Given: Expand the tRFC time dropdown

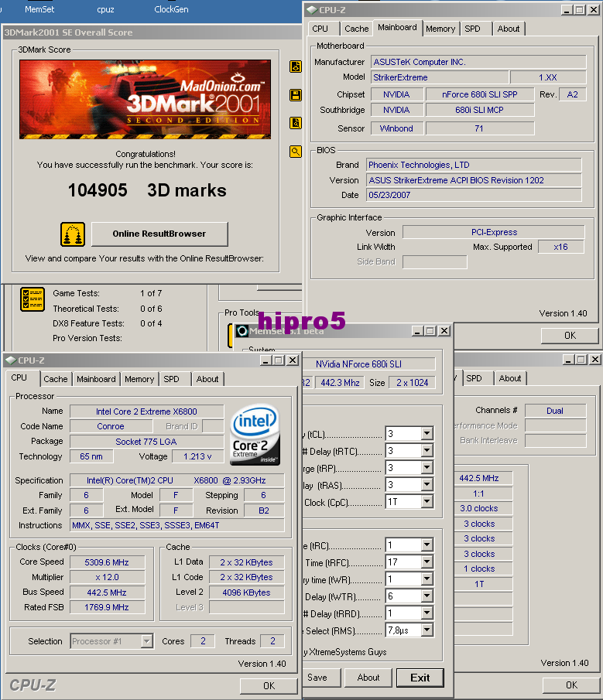Looking at the screenshot, I should click(427, 562).
